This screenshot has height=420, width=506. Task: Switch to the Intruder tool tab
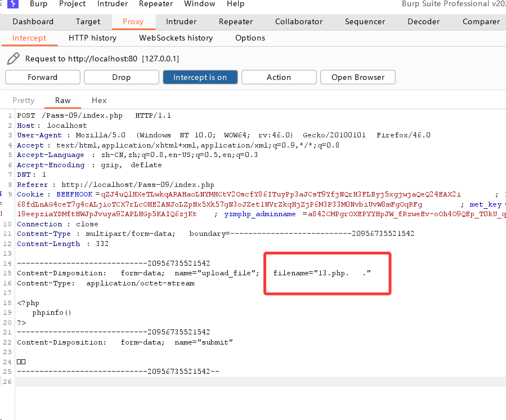(x=181, y=21)
